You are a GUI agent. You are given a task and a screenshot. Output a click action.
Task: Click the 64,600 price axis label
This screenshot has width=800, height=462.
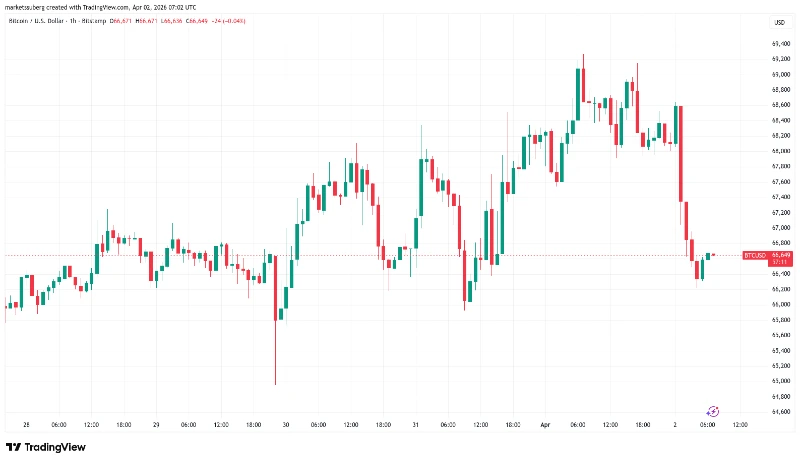point(782,411)
